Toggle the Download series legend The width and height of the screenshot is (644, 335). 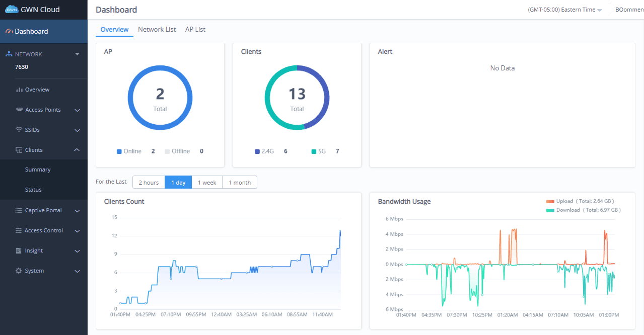(583, 210)
